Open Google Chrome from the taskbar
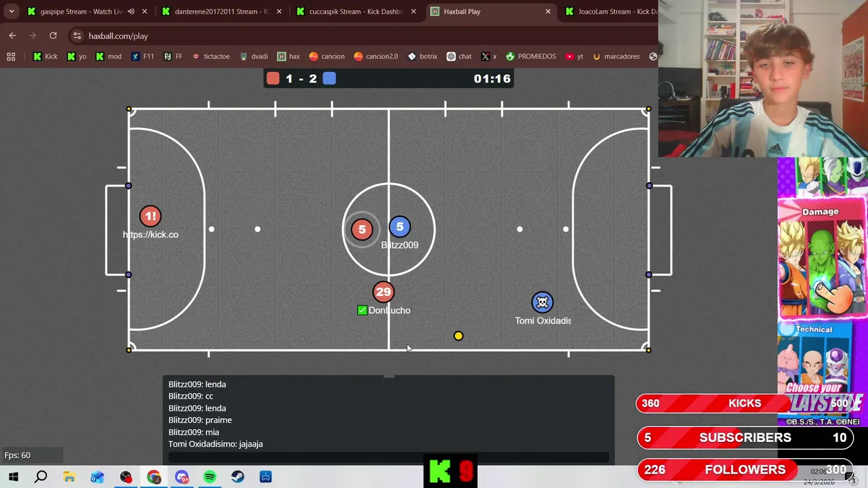Image resolution: width=868 pixels, height=488 pixels. pyautogui.click(x=154, y=477)
